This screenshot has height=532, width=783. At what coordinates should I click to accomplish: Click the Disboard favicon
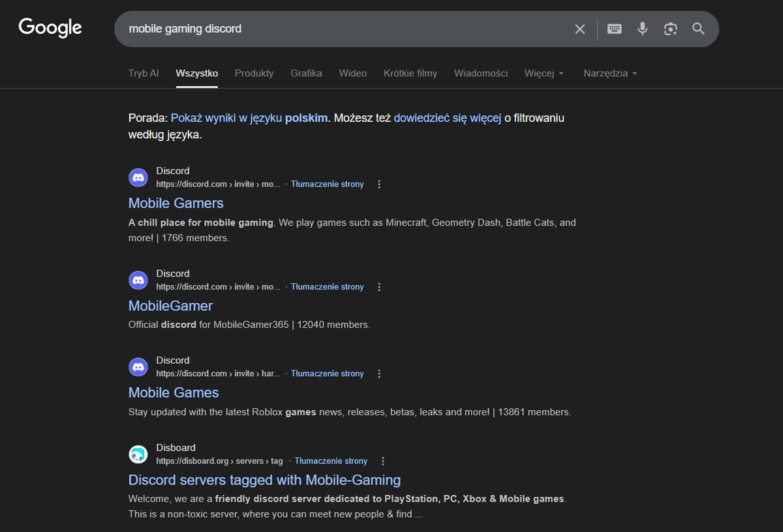[x=138, y=454]
